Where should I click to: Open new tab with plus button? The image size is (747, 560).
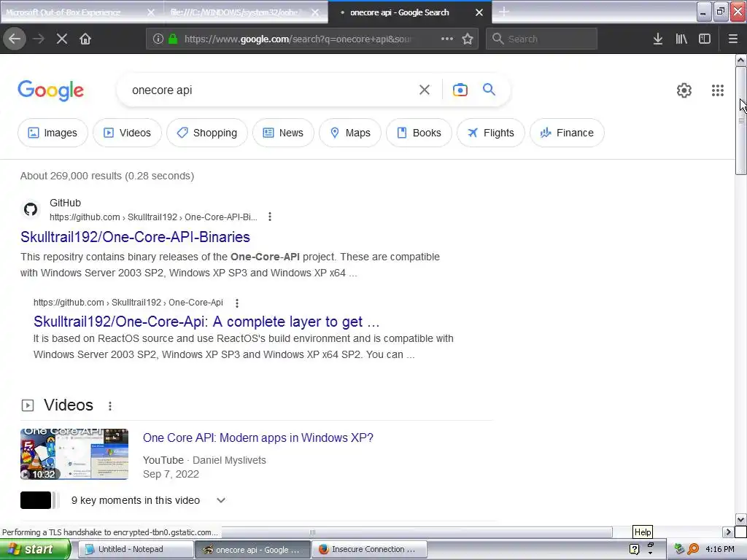coord(503,12)
